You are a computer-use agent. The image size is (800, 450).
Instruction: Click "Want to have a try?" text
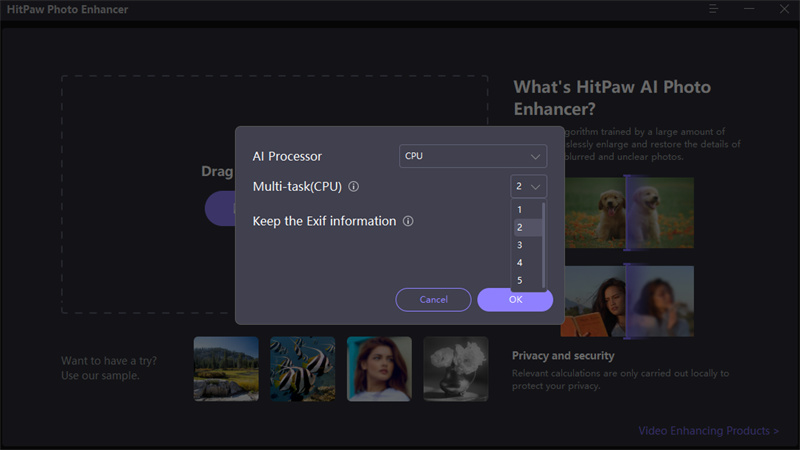[x=109, y=361]
